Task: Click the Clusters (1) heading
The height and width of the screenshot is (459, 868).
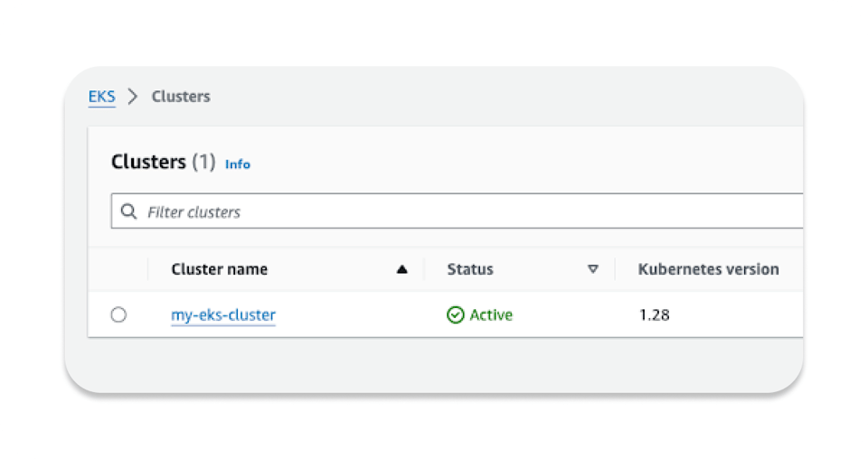Action: point(164,162)
